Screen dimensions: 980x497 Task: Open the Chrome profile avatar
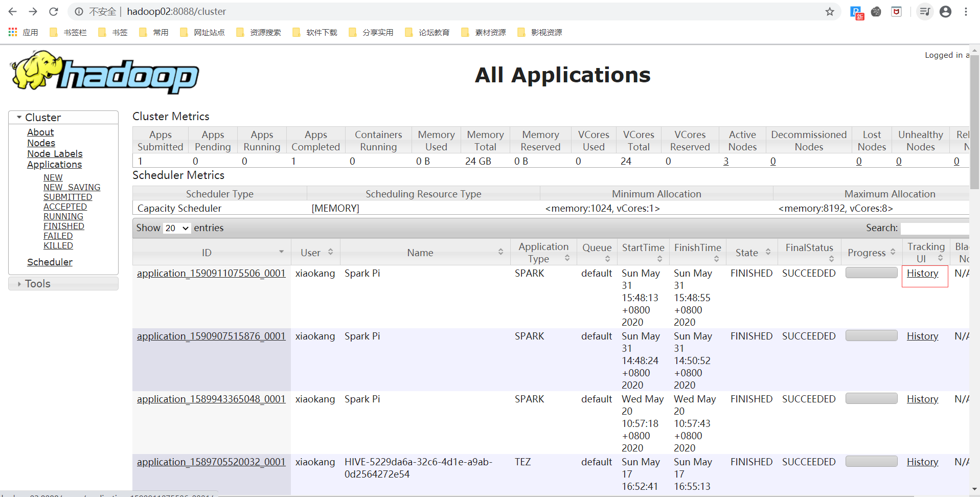[946, 11]
